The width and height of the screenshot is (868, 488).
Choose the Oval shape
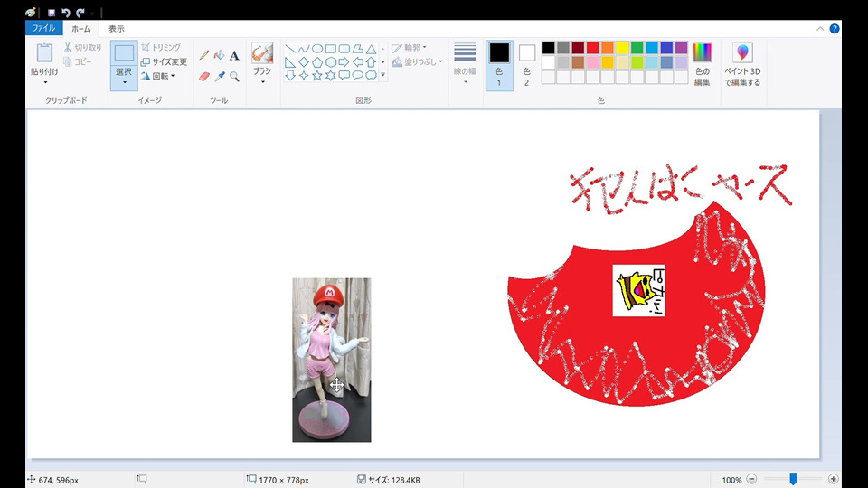(x=317, y=49)
